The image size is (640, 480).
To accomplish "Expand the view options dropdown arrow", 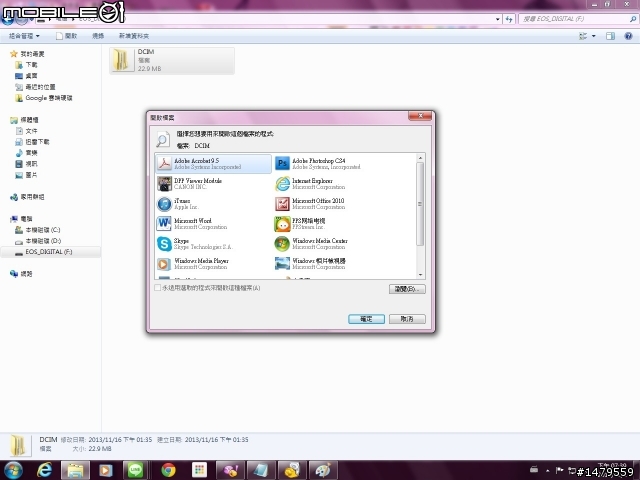I will coord(593,36).
